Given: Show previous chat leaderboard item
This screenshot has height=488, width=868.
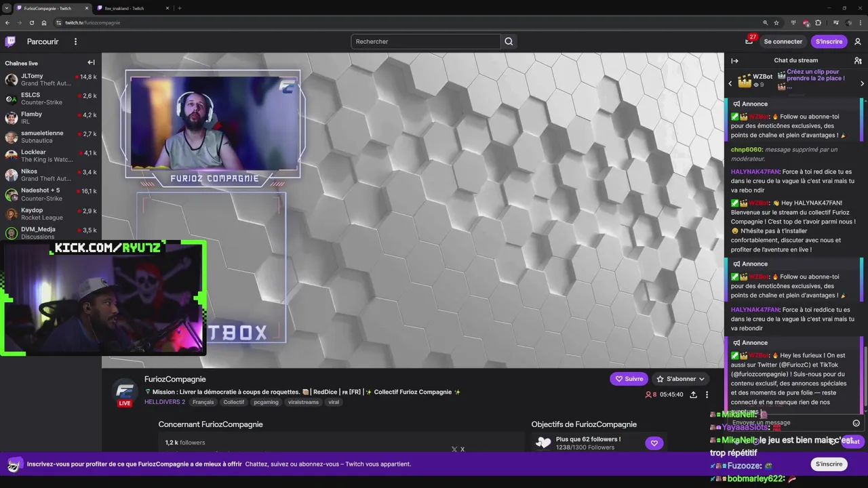Looking at the screenshot, I should (730, 83).
